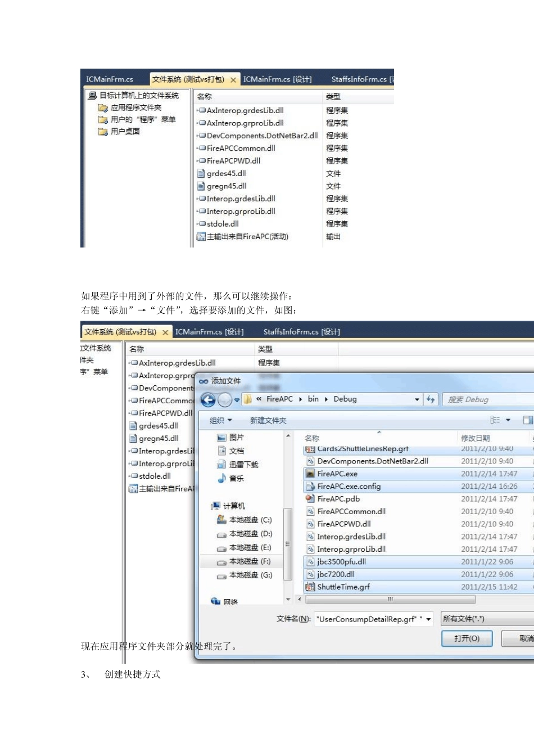Image resolution: width=534 pixels, height=756 pixels.
Task: Open 本地磁盘 (G:) drive
Action: click(x=245, y=575)
